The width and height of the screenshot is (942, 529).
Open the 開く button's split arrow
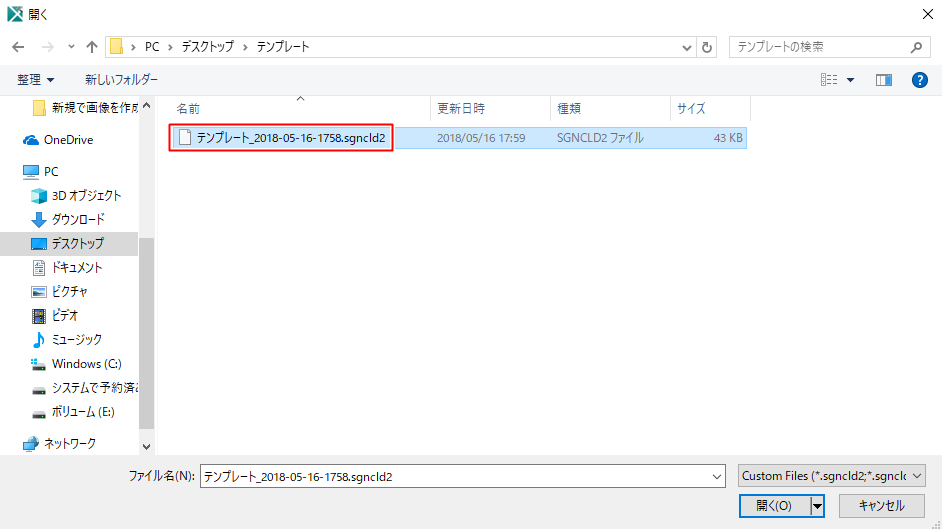coord(817,506)
